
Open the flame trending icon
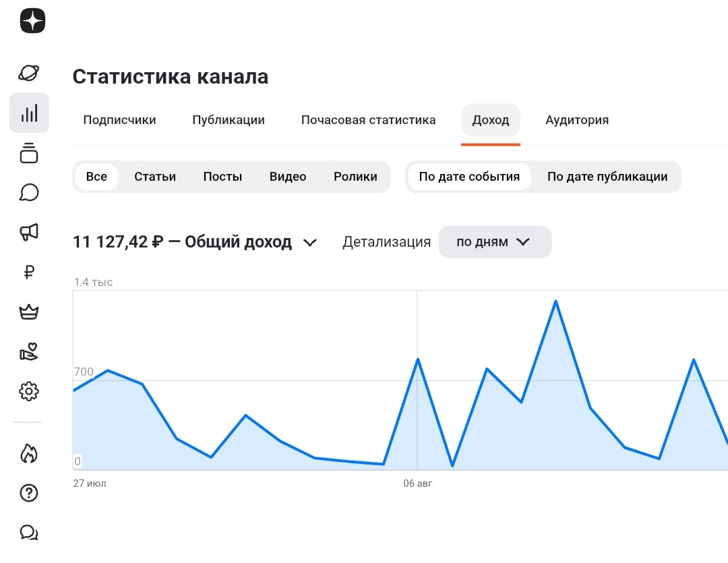point(29,453)
